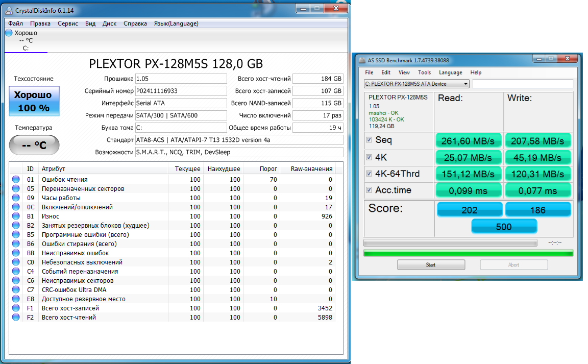Open Файл menu in CrystalDiskInfo

coord(16,23)
